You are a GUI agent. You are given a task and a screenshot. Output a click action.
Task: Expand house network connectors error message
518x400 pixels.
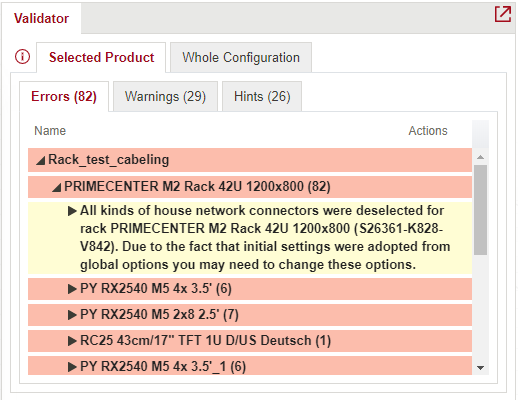pyautogui.click(x=72, y=211)
